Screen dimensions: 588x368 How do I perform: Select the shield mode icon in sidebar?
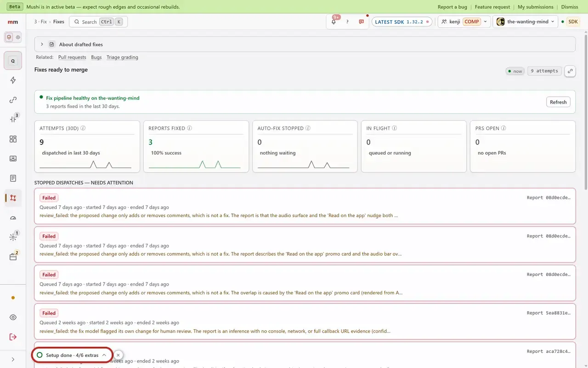point(9,37)
